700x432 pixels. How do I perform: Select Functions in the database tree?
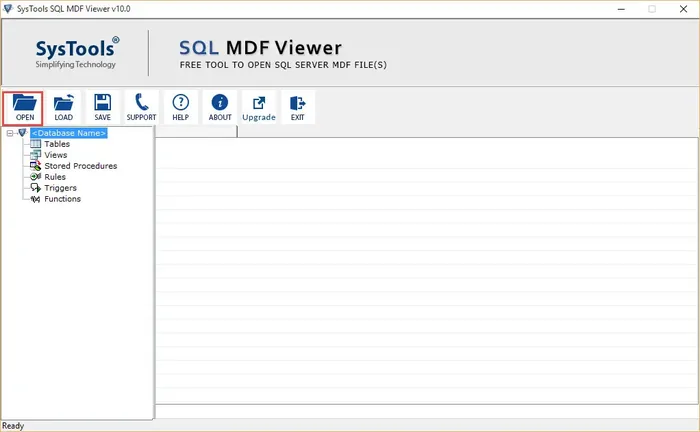pos(62,199)
